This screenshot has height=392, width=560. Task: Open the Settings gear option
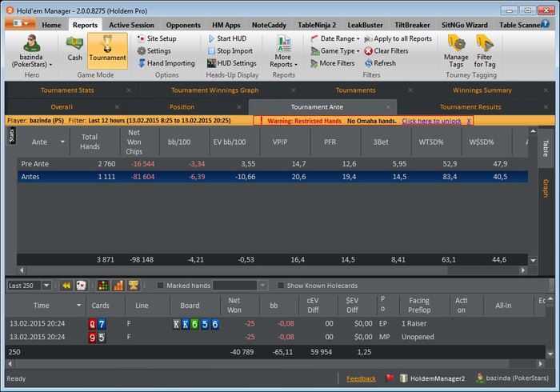(x=154, y=50)
